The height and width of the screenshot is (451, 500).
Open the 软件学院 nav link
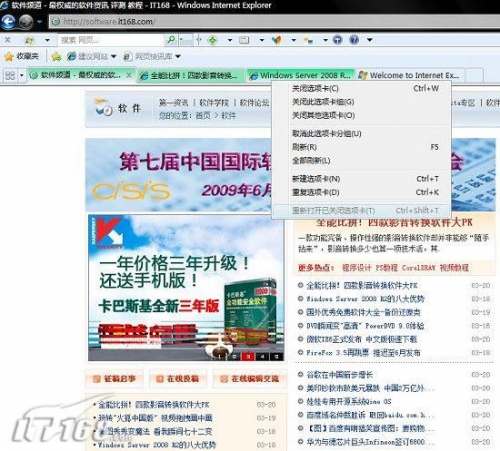pyautogui.click(x=214, y=103)
